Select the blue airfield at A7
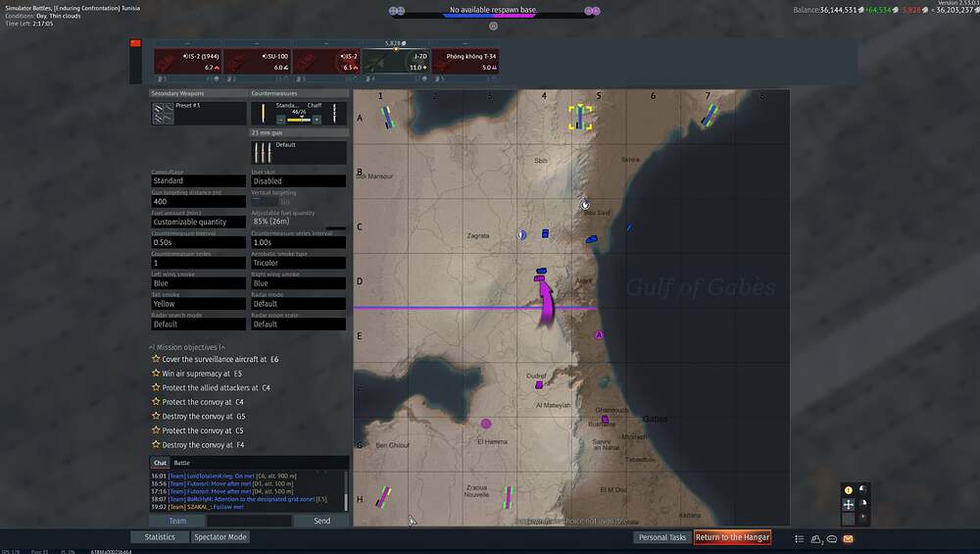Viewport: 980px width, 554px height. click(x=709, y=115)
